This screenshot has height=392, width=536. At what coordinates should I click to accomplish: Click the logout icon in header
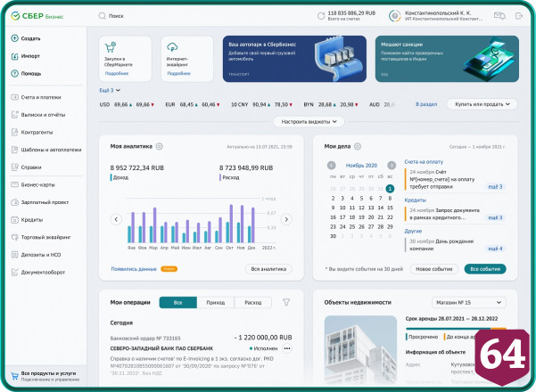click(x=519, y=16)
